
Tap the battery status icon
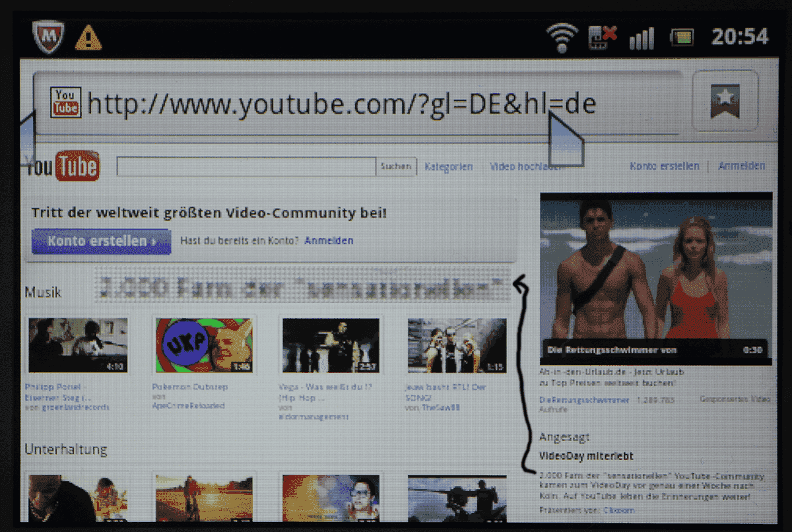pyautogui.click(x=682, y=38)
